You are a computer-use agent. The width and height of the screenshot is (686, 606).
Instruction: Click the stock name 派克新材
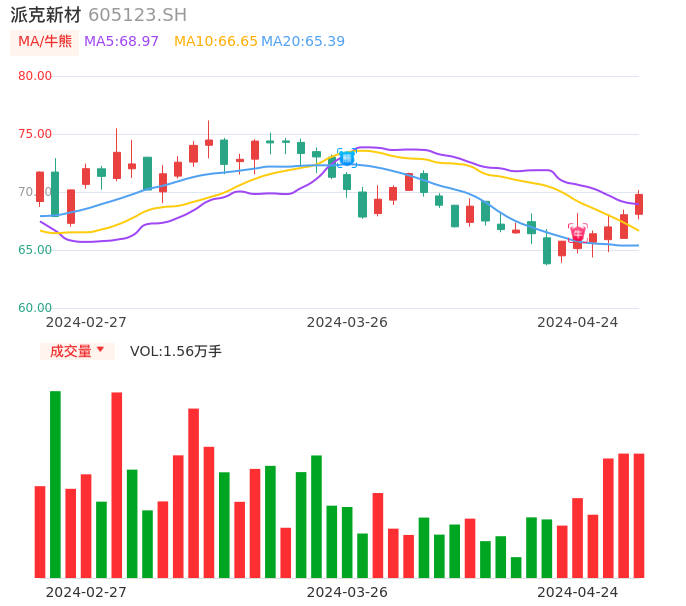click(46, 15)
